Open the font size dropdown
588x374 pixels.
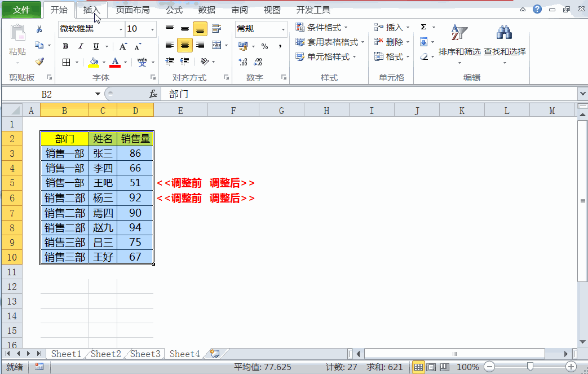pos(153,29)
